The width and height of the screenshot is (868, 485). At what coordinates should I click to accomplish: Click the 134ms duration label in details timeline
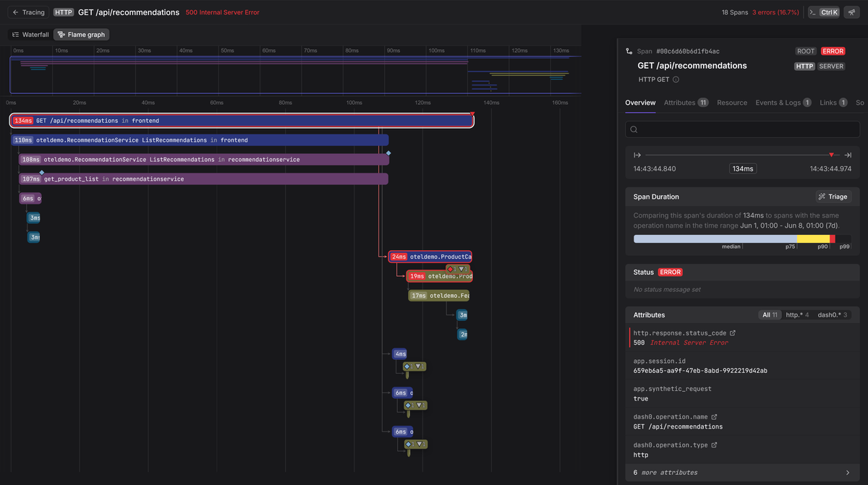(x=742, y=168)
